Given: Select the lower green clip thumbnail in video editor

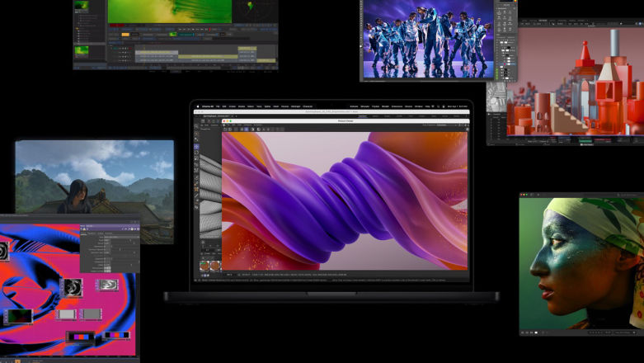Looking at the screenshot, I should click(82, 50).
